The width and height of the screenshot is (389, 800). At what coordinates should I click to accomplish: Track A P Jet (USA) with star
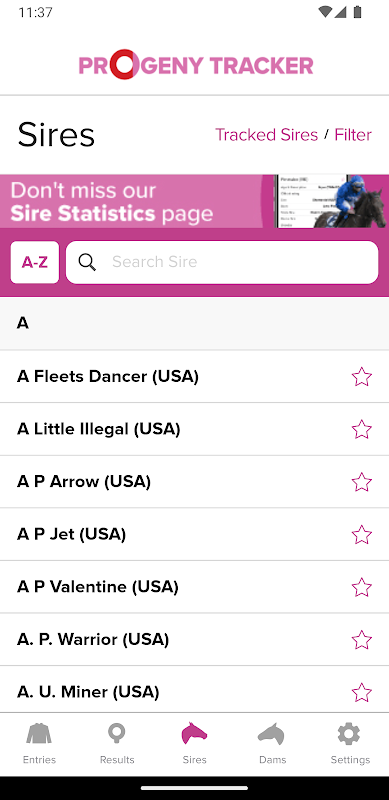click(x=361, y=534)
